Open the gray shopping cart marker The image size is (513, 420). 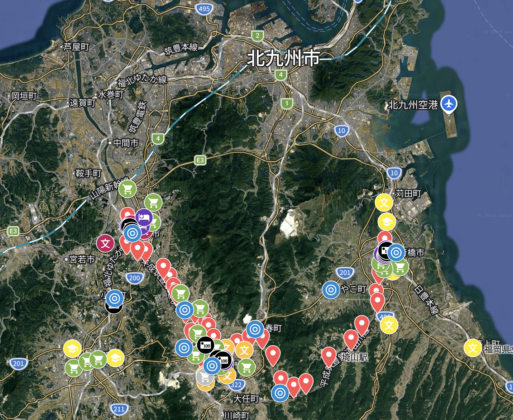[205, 377]
